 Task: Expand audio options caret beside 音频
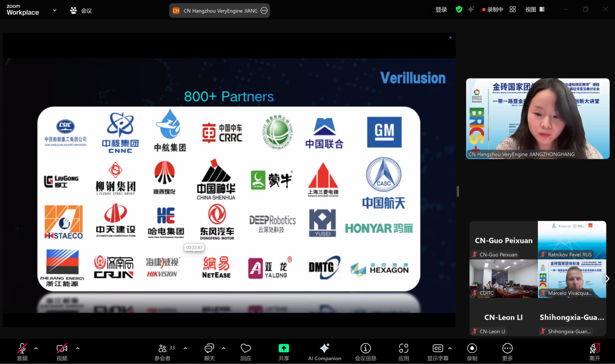click(x=36, y=348)
